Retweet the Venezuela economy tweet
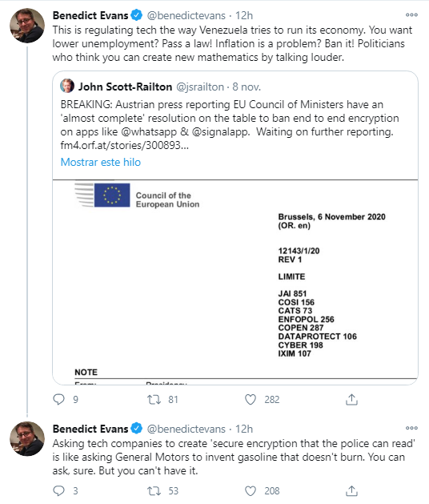Image resolution: width=429 pixels, height=504 pixels. tap(154, 400)
